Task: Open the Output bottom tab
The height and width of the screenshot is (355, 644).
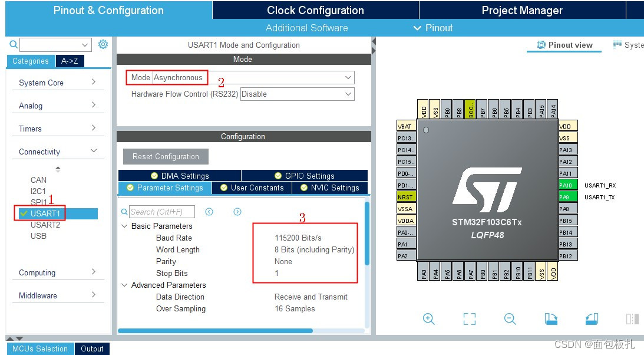Action: click(92, 349)
